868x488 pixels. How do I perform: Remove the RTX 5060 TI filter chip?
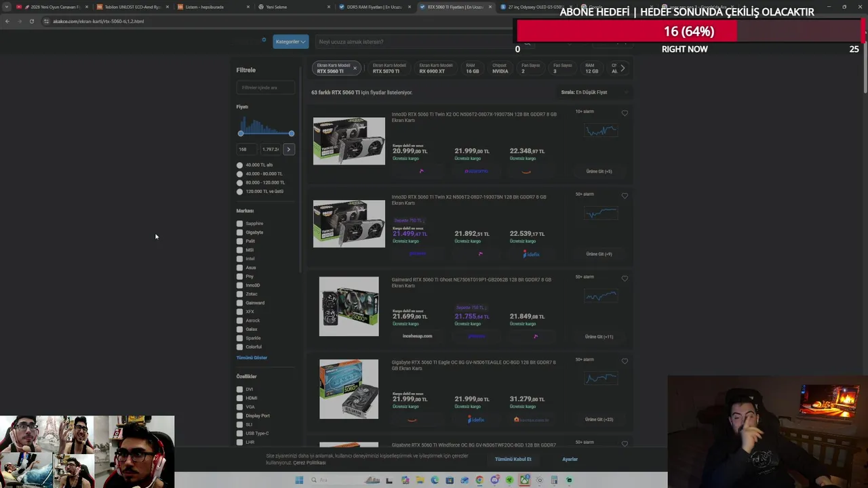[x=354, y=68]
